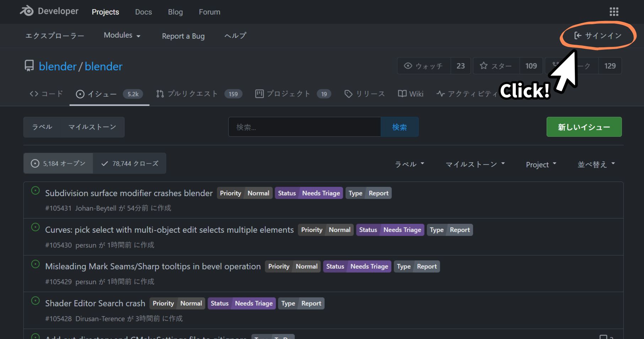Click the 検索 search button
The width and height of the screenshot is (644, 339).
coord(400,127)
